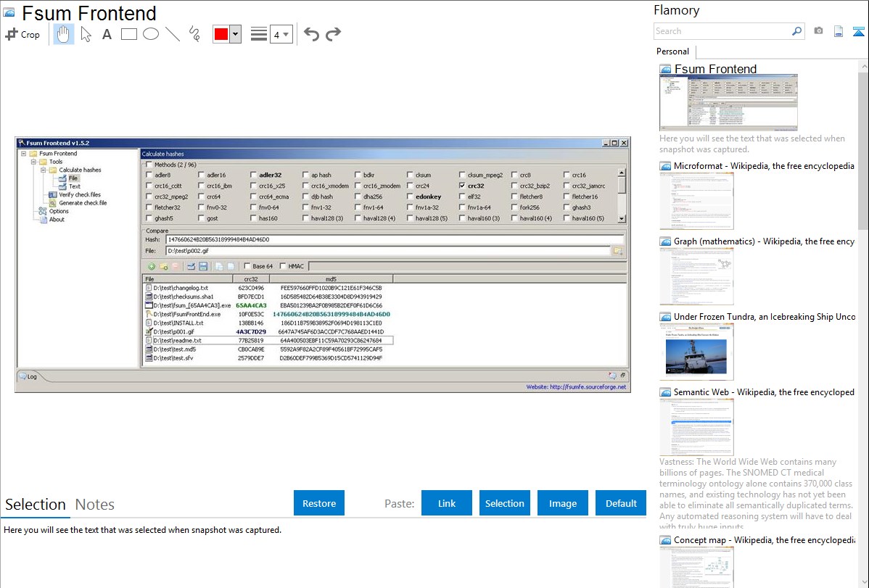Click the Selection paste button
The width and height of the screenshot is (869, 588).
[505, 503]
